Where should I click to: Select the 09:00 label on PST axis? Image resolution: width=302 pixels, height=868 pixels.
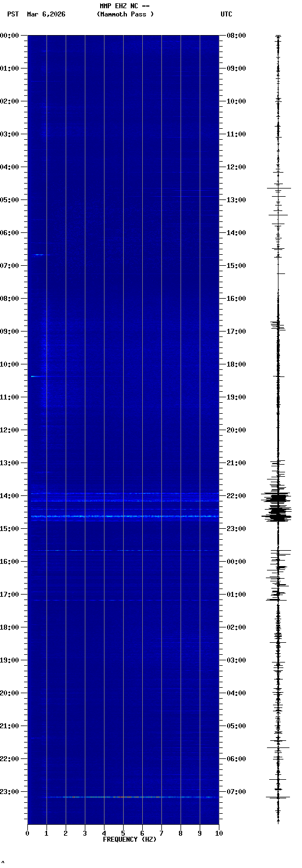point(9,332)
